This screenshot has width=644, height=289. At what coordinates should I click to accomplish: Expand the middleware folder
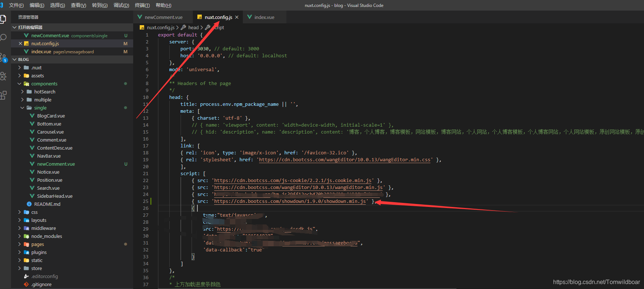click(x=19, y=228)
